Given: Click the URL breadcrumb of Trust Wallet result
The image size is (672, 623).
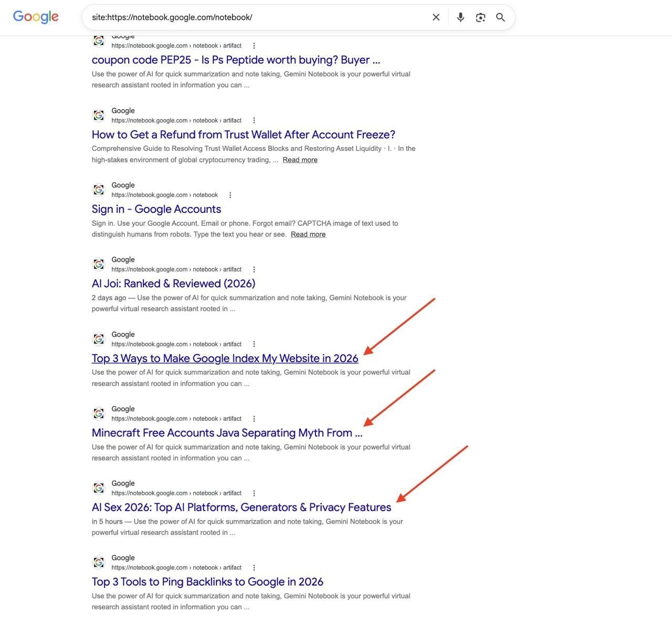Looking at the screenshot, I should pyautogui.click(x=176, y=120).
